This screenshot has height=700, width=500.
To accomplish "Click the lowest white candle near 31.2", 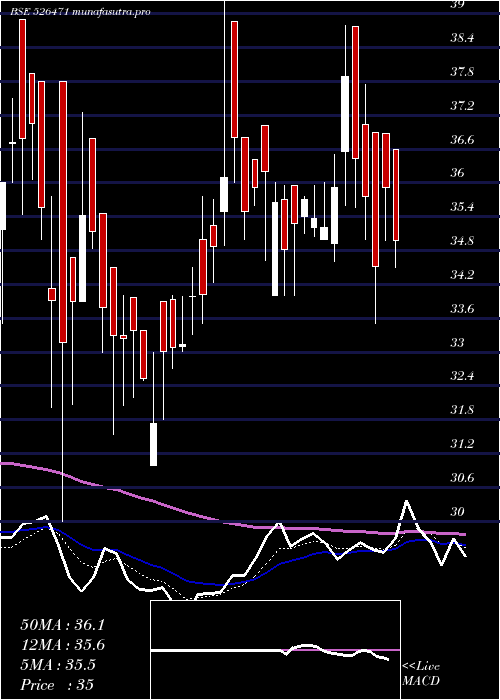I will coord(153,444).
